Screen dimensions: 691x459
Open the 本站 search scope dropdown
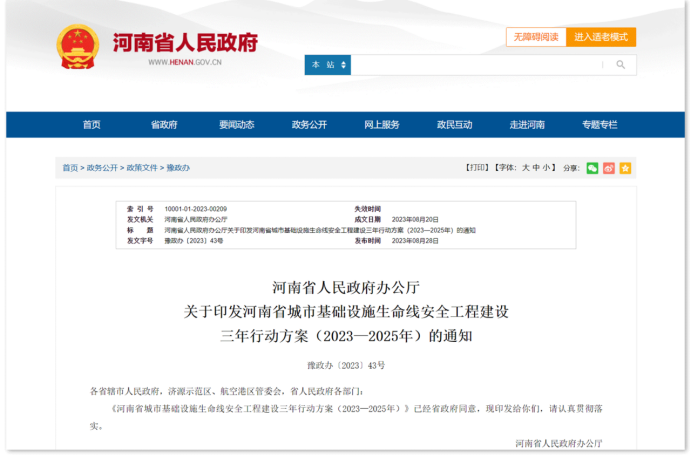pos(328,64)
